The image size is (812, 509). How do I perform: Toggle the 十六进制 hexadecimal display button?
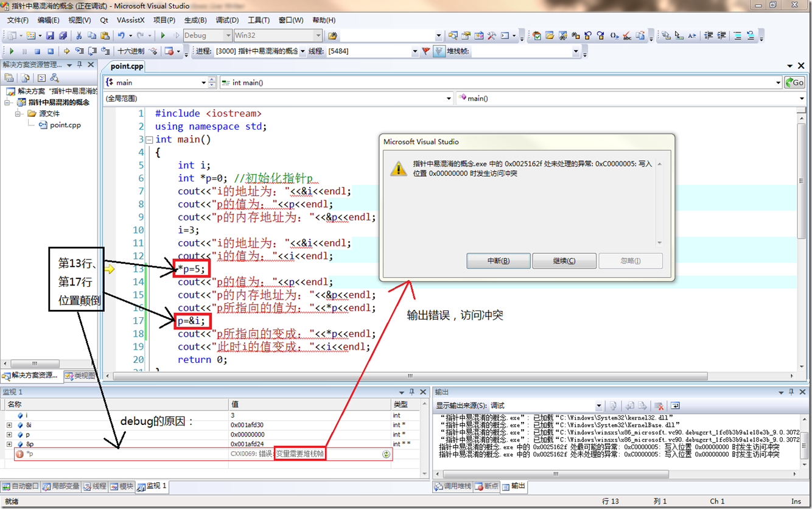[x=131, y=51]
